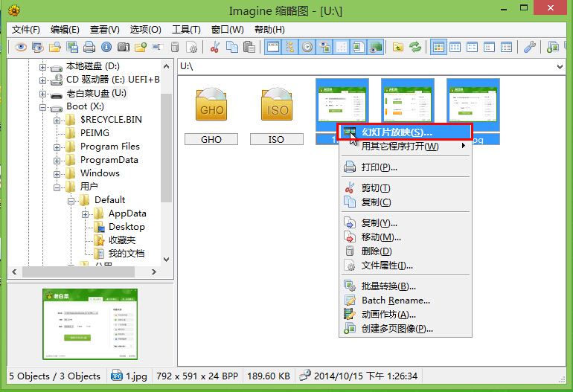Click the green arrows refresh icon
This screenshot has width=573, height=392.
415,47
